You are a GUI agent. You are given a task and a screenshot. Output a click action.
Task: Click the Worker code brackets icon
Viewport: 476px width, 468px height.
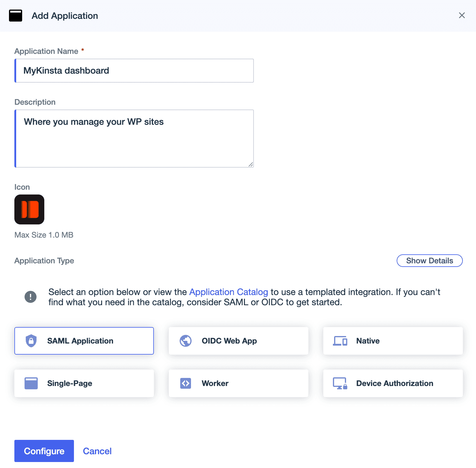pos(185,383)
